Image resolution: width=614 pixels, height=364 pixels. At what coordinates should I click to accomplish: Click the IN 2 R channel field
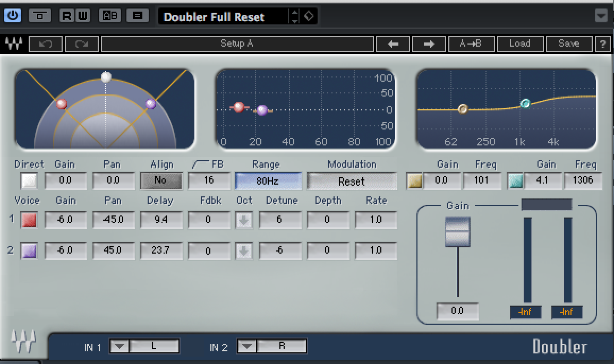[x=282, y=346]
